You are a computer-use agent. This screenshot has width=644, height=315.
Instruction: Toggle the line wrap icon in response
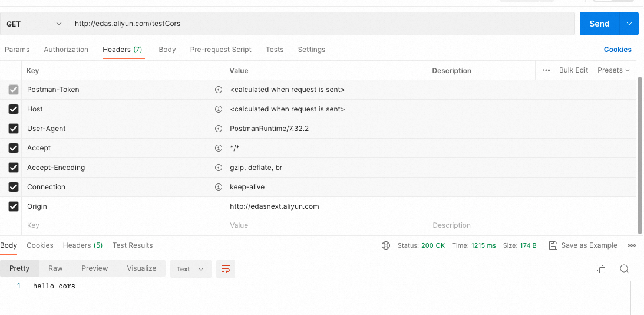coord(226,269)
